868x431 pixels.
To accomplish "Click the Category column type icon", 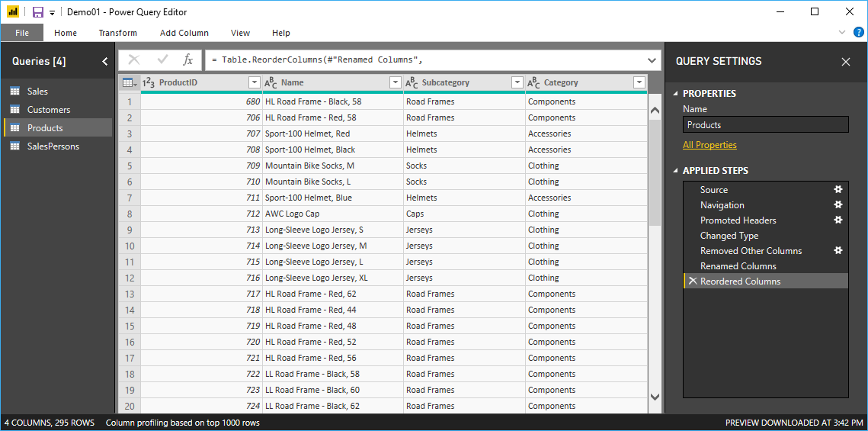I will pyautogui.click(x=533, y=82).
